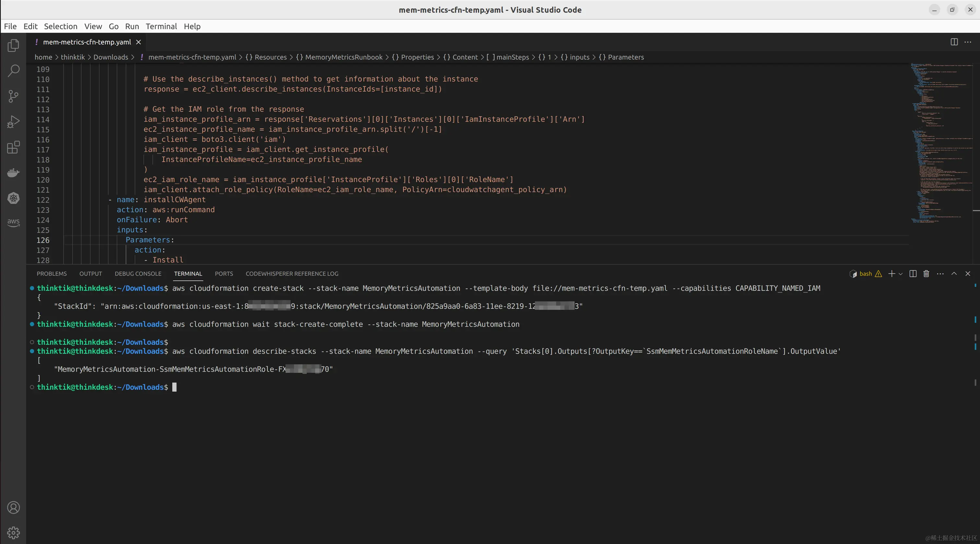The height and width of the screenshot is (544, 980).
Task: Open the AWS Toolkit sidebar icon
Action: tap(13, 222)
